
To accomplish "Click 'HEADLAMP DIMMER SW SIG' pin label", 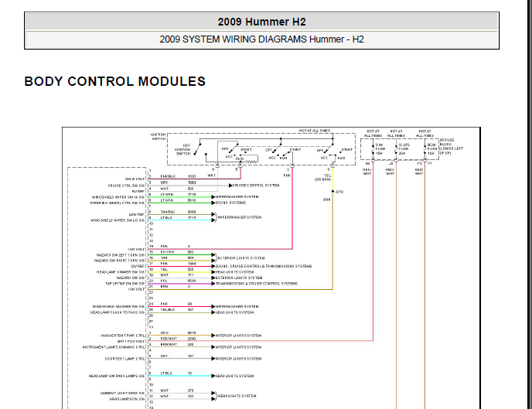I will point(121,272).
